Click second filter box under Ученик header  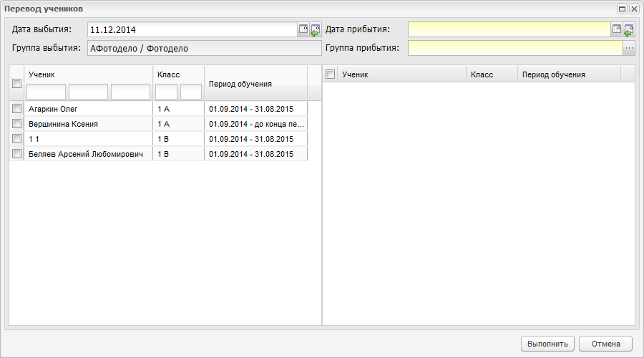(88, 92)
